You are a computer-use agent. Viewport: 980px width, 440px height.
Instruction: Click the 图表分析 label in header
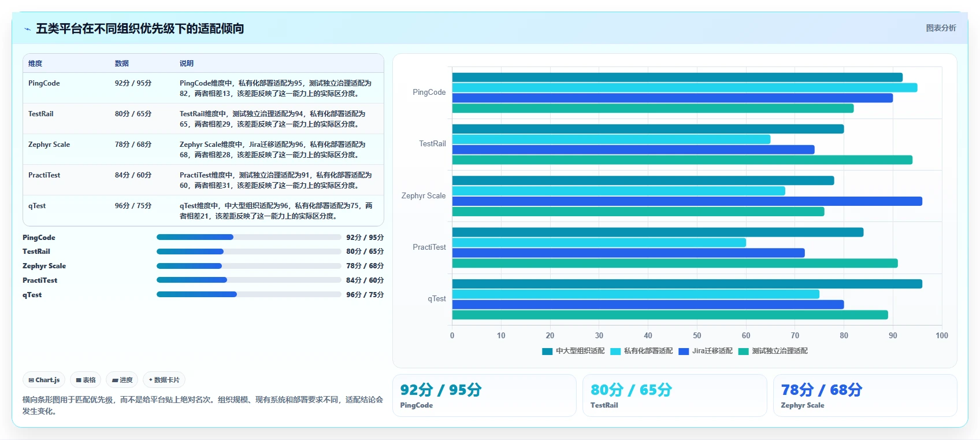pyautogui.click(x=941, y=28)
